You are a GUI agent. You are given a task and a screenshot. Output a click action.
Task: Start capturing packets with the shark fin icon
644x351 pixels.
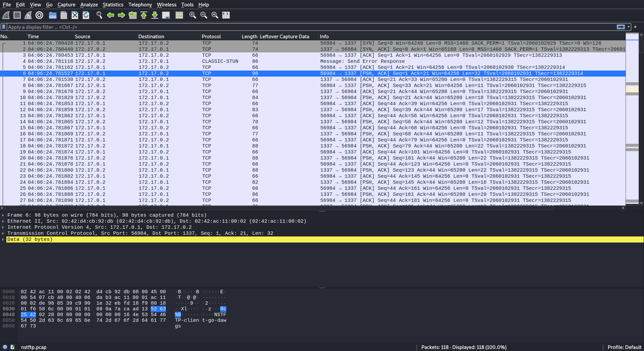(6, 15)
